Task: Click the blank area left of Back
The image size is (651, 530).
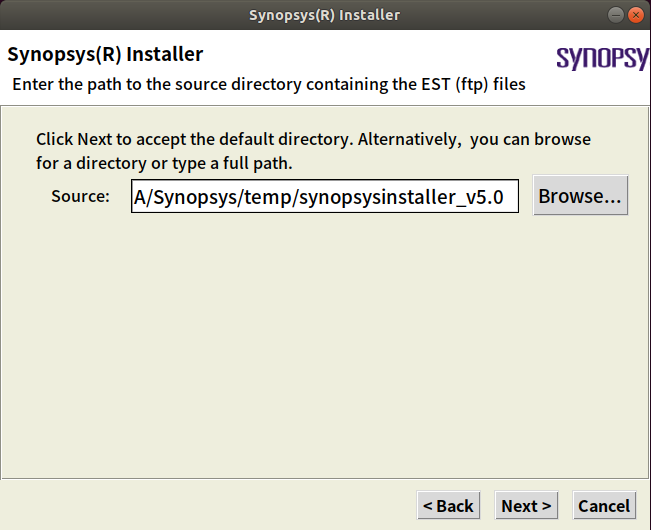Action: (200, 505)
